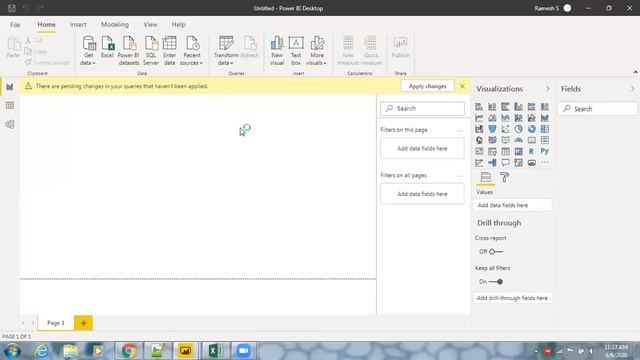
Task: Switch to Model view in sidebar
Action: point(10,124)
